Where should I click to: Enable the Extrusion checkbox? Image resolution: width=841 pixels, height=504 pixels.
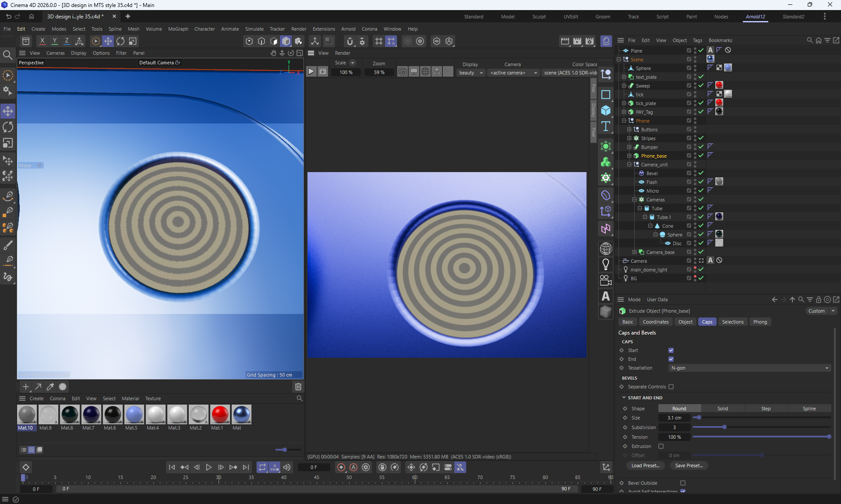point(661,446)
